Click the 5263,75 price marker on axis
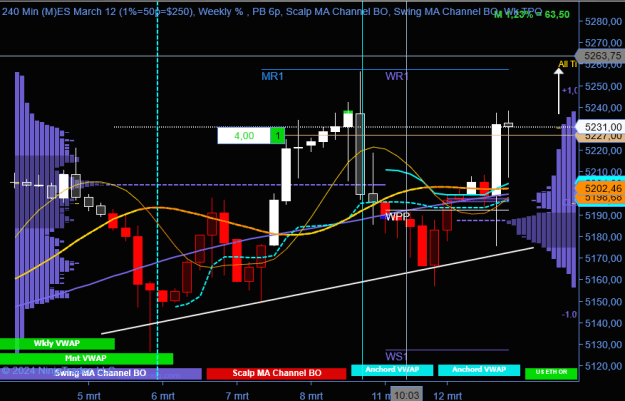The width and height of the screenshot is (625, 401). pyautogui.click(x=602, y=56)
